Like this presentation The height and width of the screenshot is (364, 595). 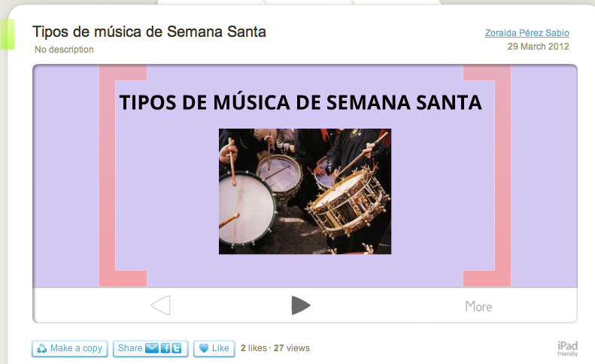coord(214,348)
